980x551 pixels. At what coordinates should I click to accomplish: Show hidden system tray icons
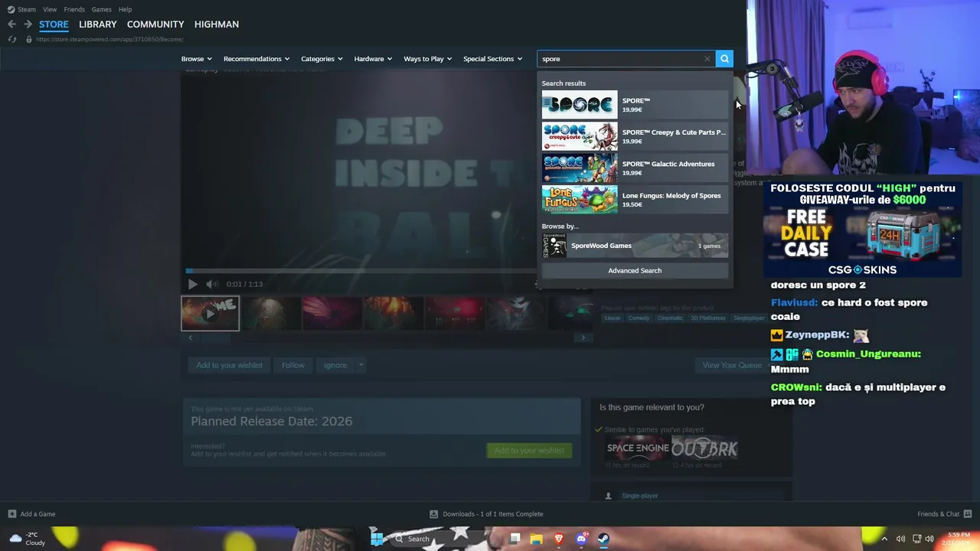tap(884, 539)
